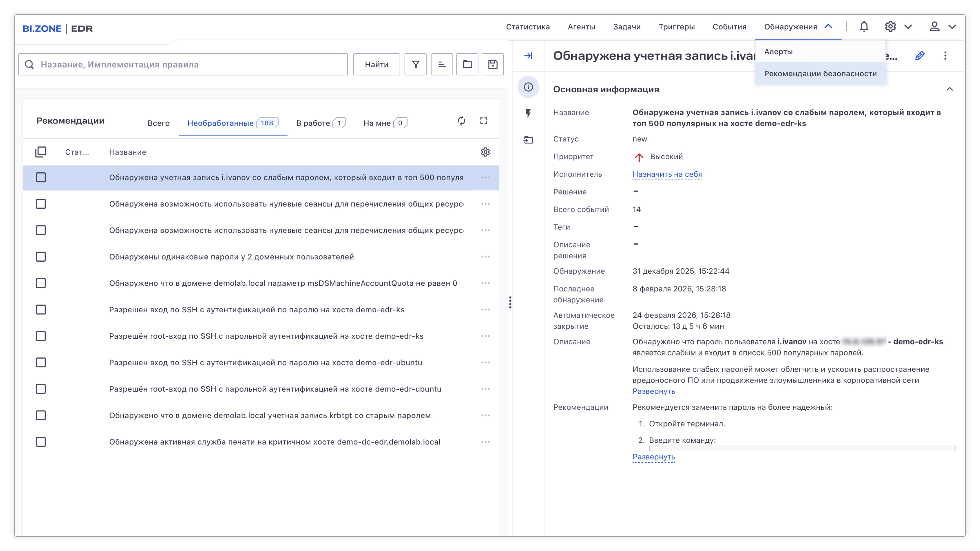The height and width of the screenshot is (551, 980).
Task: Open the user profile icon
Action: point(934,27)
